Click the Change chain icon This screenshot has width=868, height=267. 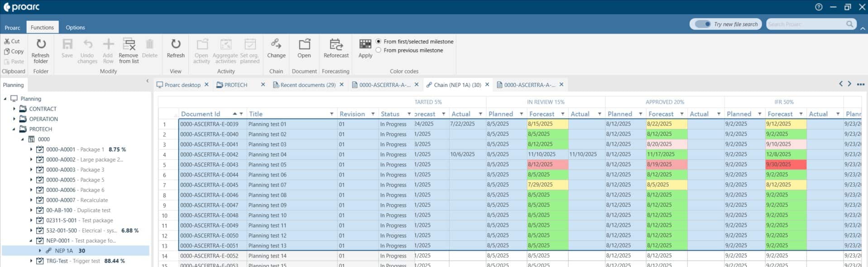[x=276, y=44]
